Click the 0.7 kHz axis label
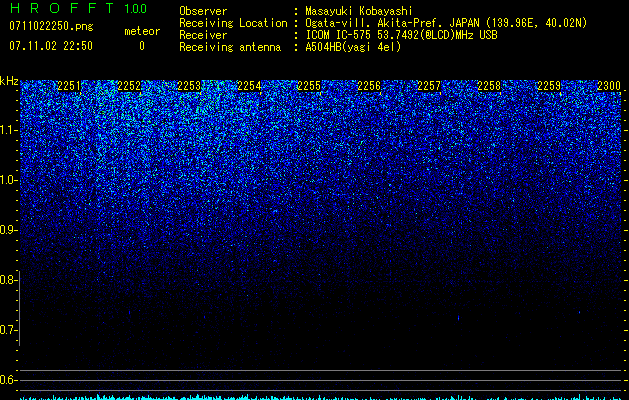 pos(8,330)
